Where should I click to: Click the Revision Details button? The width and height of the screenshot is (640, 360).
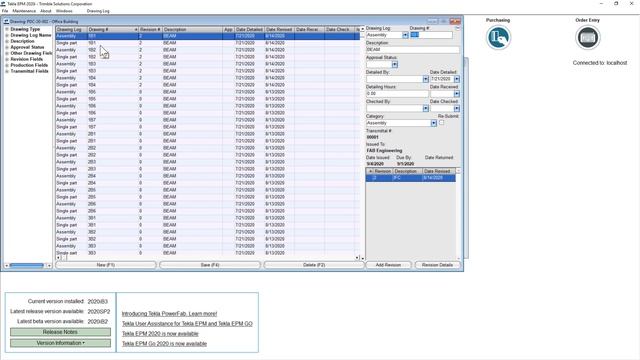(x=437, y=265)
